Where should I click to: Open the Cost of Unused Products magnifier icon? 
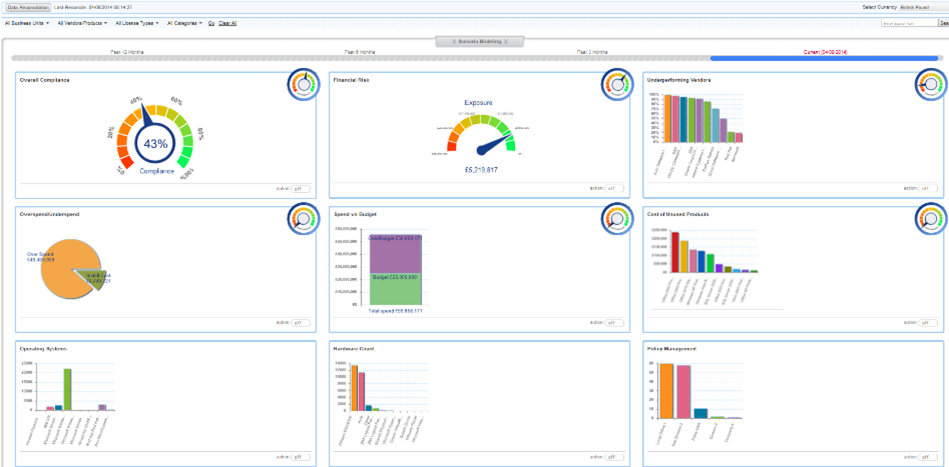(930, 218)
